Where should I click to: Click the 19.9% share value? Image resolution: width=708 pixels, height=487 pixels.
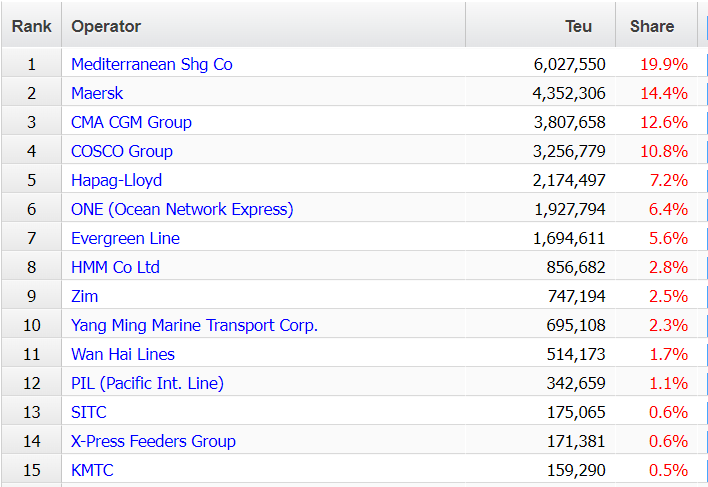[664, 65]
